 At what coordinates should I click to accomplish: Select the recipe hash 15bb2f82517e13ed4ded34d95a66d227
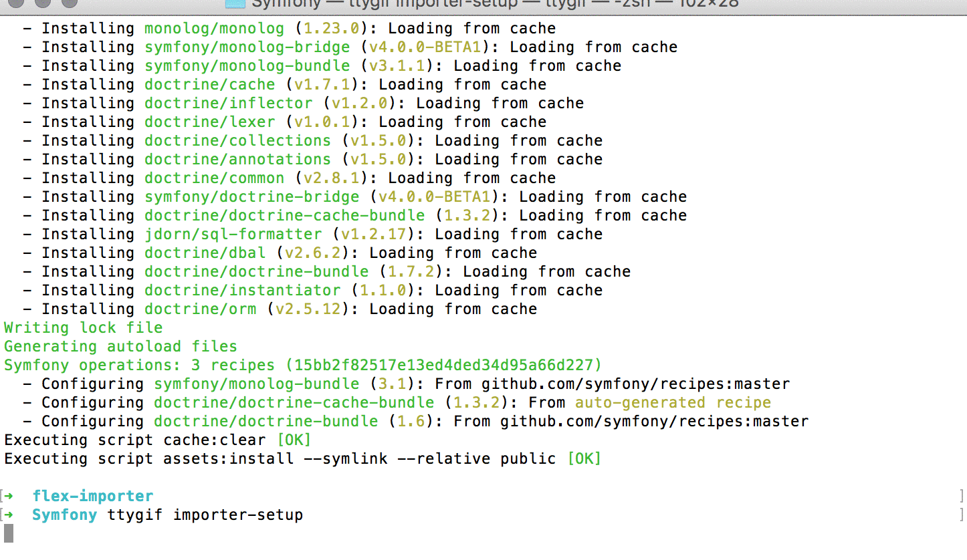click(x=443, y=366)
